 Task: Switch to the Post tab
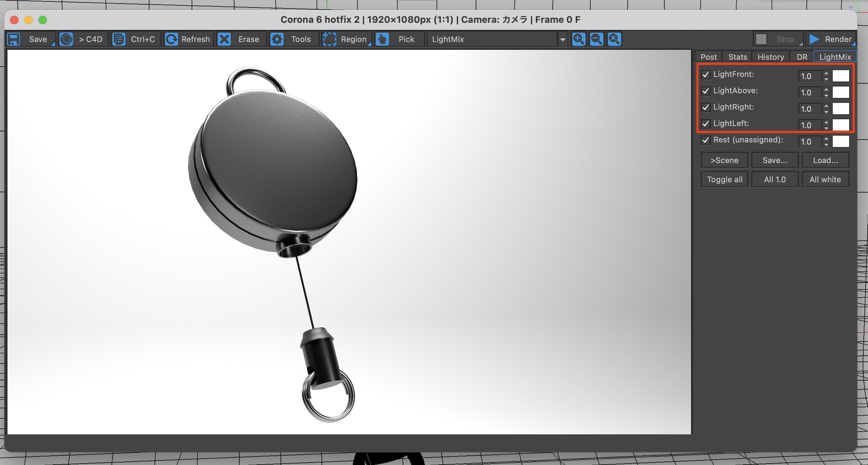pyautogui.click(x=708, y=57)
